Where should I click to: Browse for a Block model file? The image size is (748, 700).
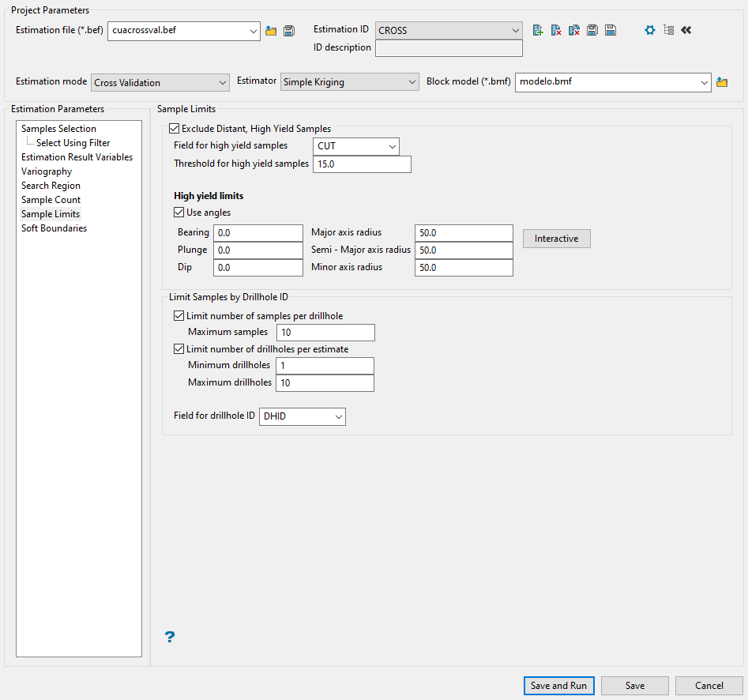coord(721,82)
